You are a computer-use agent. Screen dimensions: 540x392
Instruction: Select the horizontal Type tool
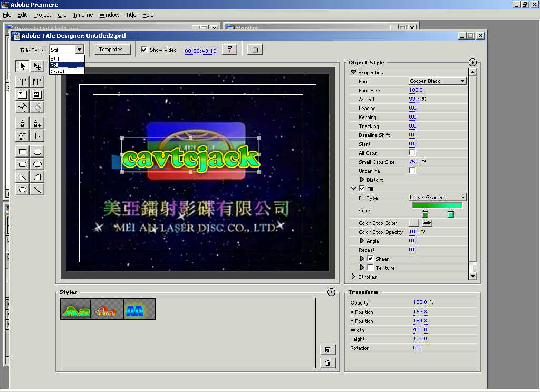[22, 82]
